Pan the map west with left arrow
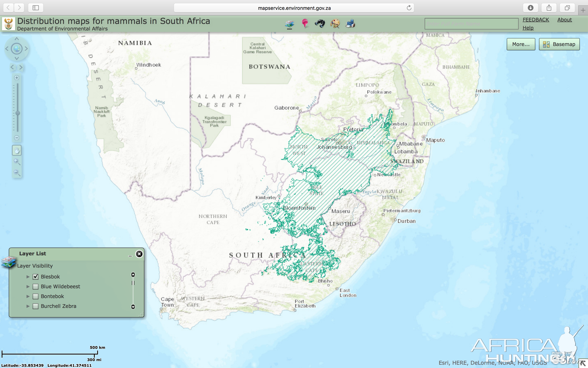Image resolution: width=588 pixels, height=368 pixels. [7, 49]
